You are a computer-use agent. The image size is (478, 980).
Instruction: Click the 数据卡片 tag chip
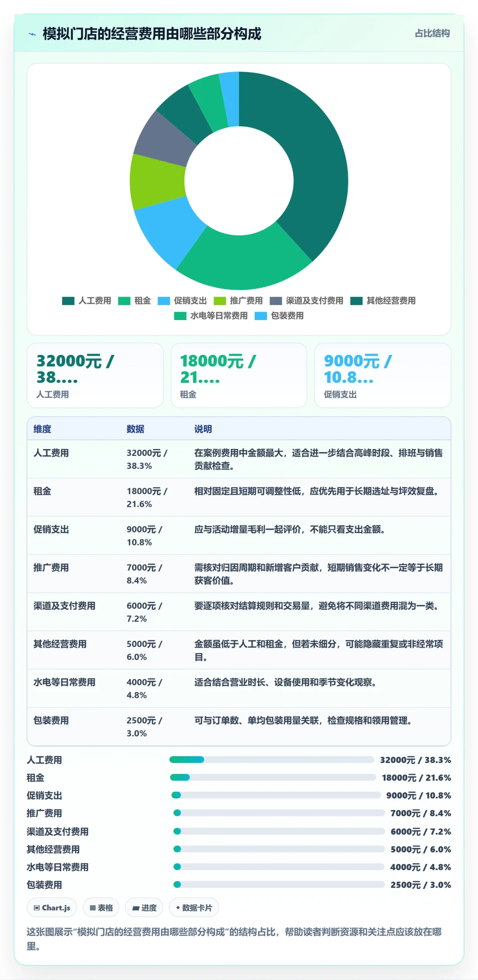[194, 908]
